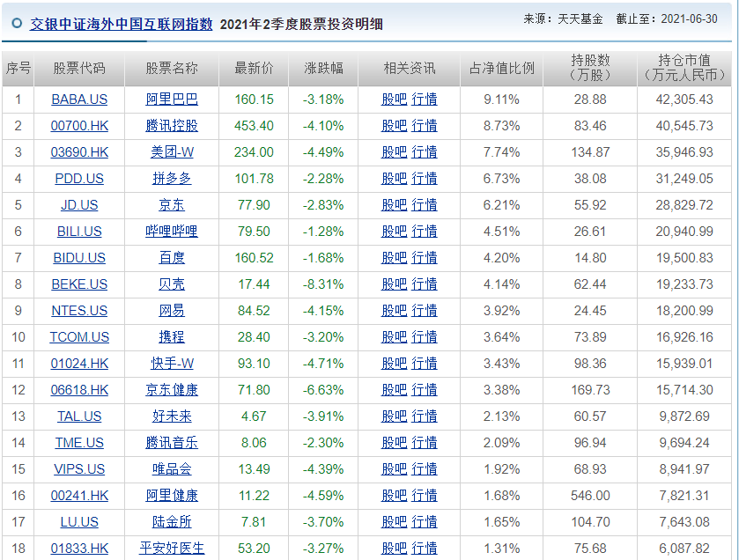Open 股吧 link in the 百度 row
Image resolution: width=739 pixels, height=560 pixels.
pos(394,258)
